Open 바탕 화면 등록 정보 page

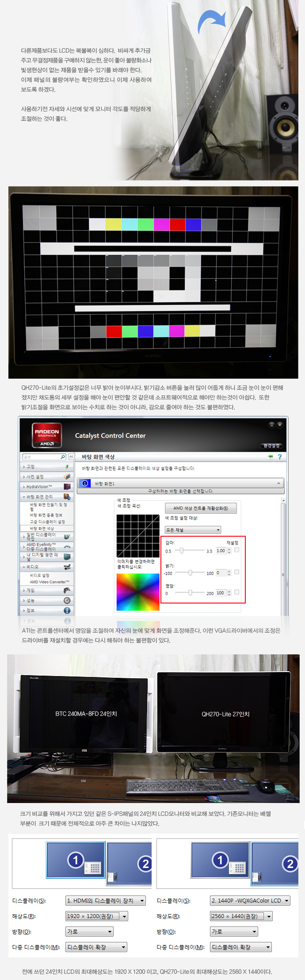coord(46,515)
